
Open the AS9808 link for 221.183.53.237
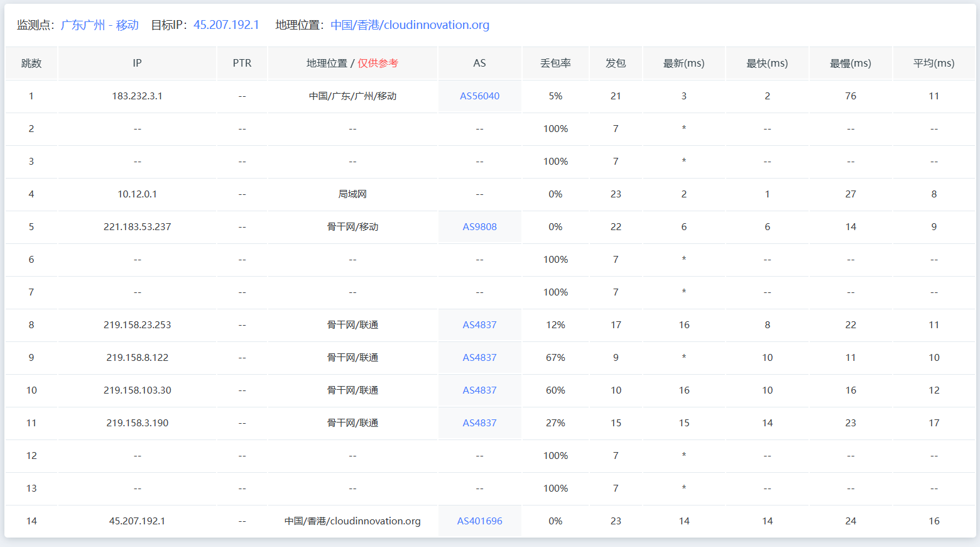tap(479, 227)
